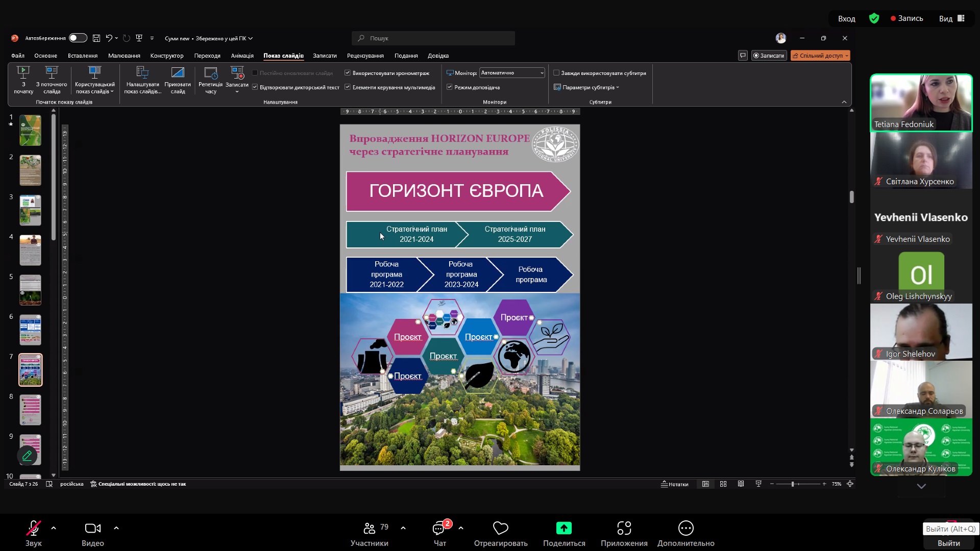Viewport: 980px width, 551px height.
Task: Select slide 3 thumbnail
Action: click(x=30, y=210)
